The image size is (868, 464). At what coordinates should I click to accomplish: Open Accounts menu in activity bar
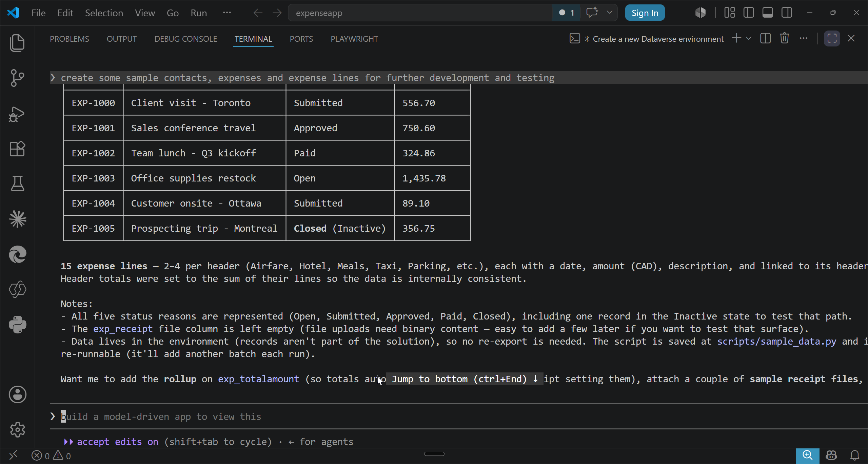click(x=17, y=394)
